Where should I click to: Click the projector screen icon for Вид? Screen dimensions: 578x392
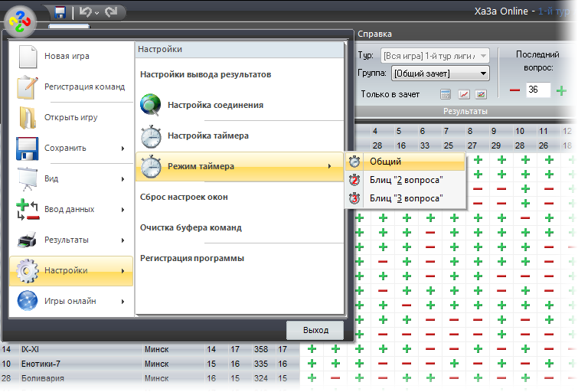tap(28, 179)
